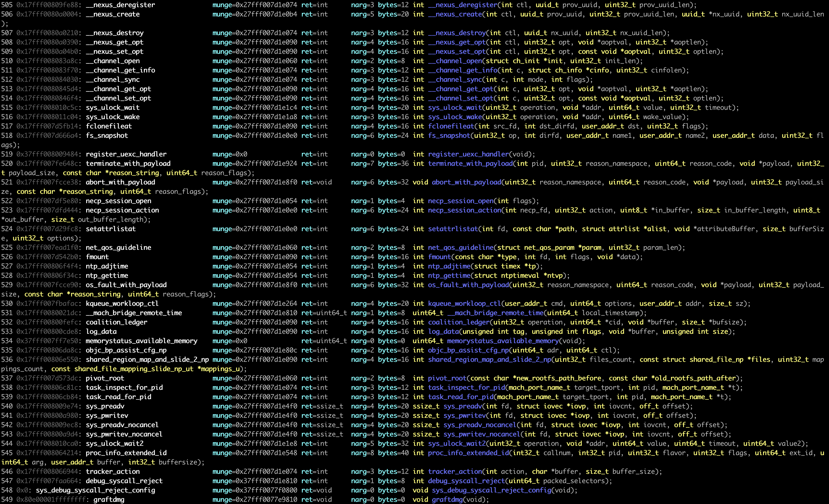This screenshot has width=829, height=504.
Task: Click narg=7 on the terminate_with_payload row
Action: click(362, 163)
